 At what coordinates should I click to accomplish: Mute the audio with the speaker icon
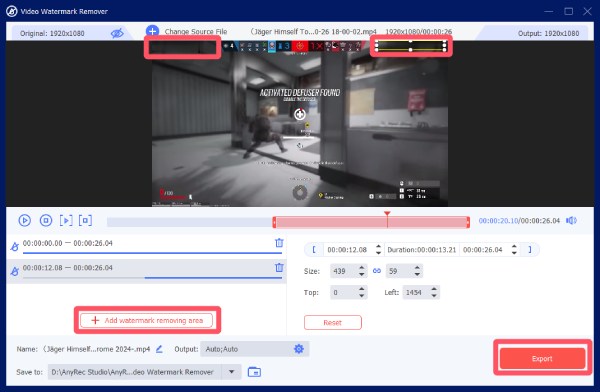571,220
